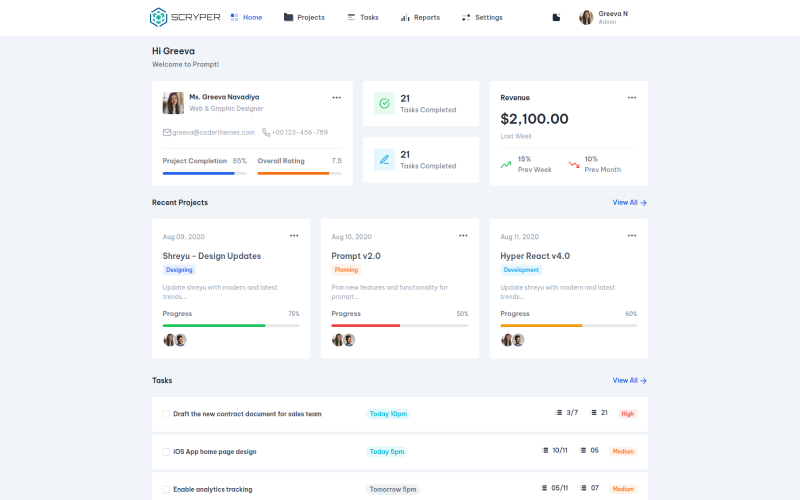800x500 pixels.
Task: Click the Shreyu Design Updates green progress bar
Action: point(214,325)
